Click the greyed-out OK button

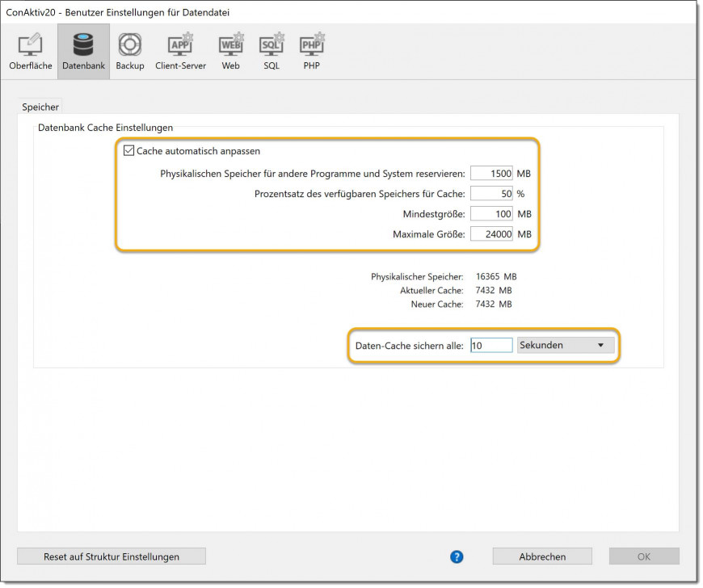point(643,556)
